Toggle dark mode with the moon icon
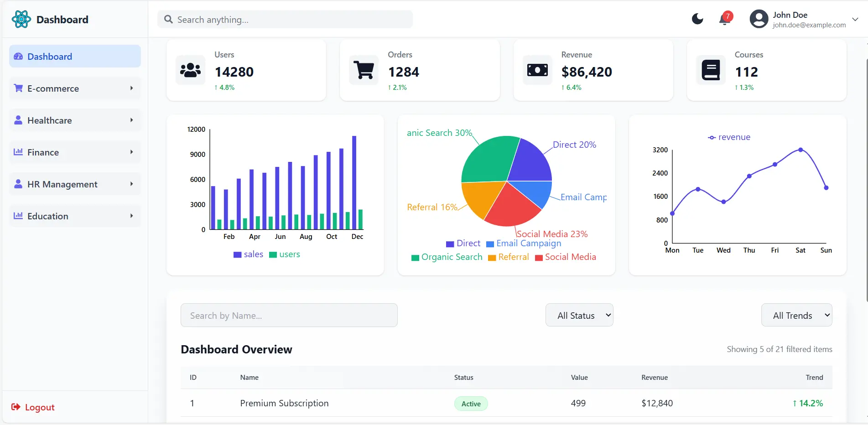868x425 pixels. tap(697, 19)
